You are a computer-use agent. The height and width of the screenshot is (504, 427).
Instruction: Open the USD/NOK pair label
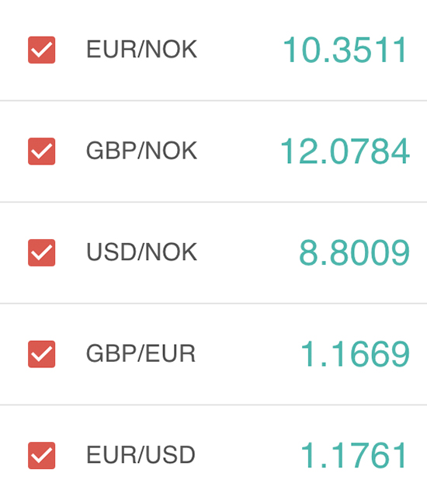(141, 252)
